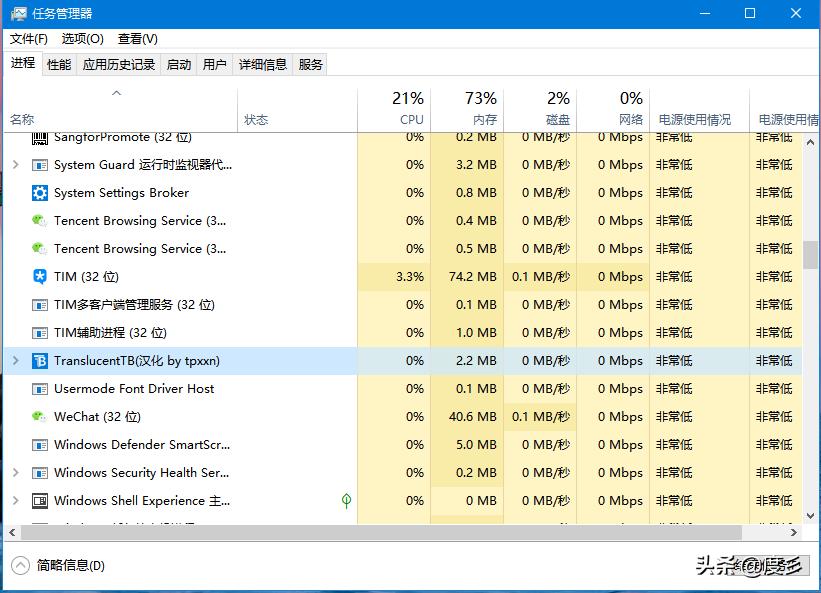Viewport: 821px width, 593px height.
Task: Sort by the 内存 column header
Action: (467, 110)
